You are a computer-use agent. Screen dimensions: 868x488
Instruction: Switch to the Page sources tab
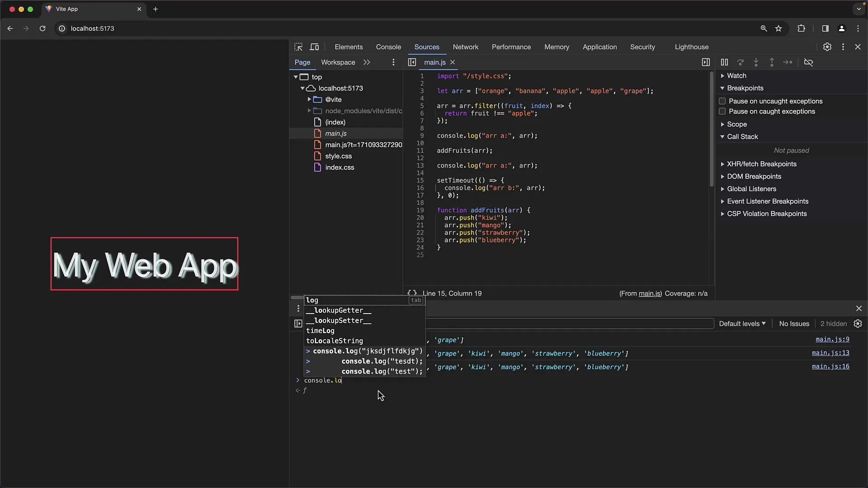pos(302,62)
